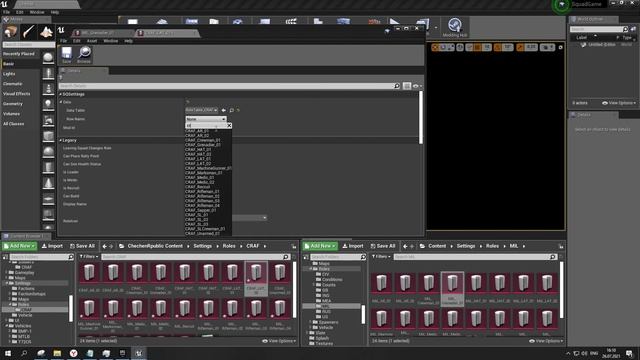Open View Options in World Outliner
This screenshot has height=360, width=640.
619,103
